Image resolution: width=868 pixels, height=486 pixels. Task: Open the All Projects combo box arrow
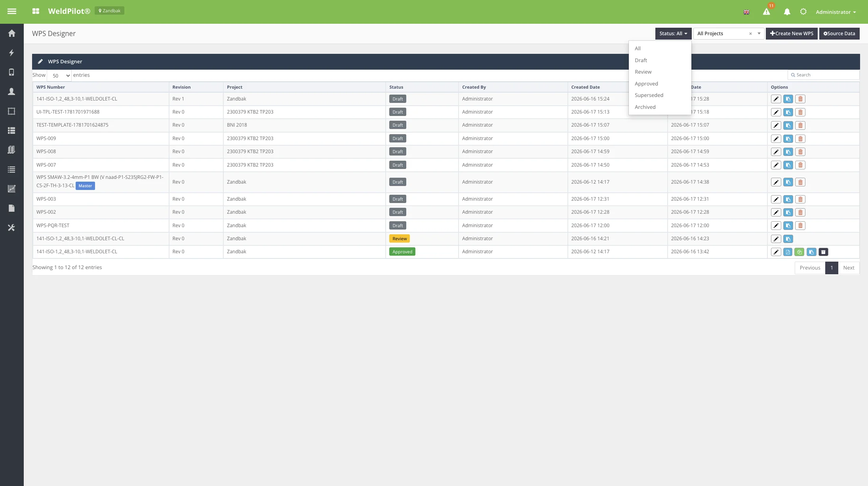click(x=759, y=34)
